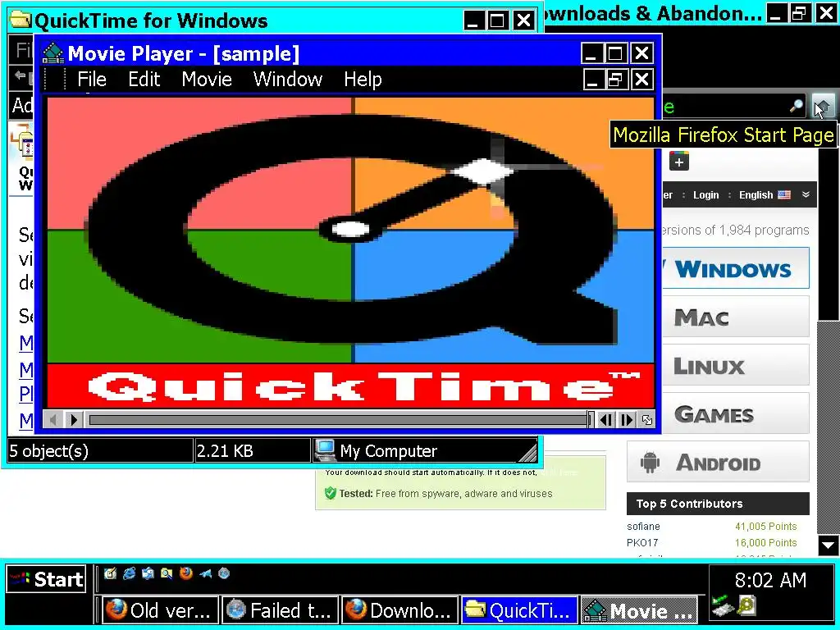
Task: Open the File menu in Movie Player
Action: tap(92, 80)
